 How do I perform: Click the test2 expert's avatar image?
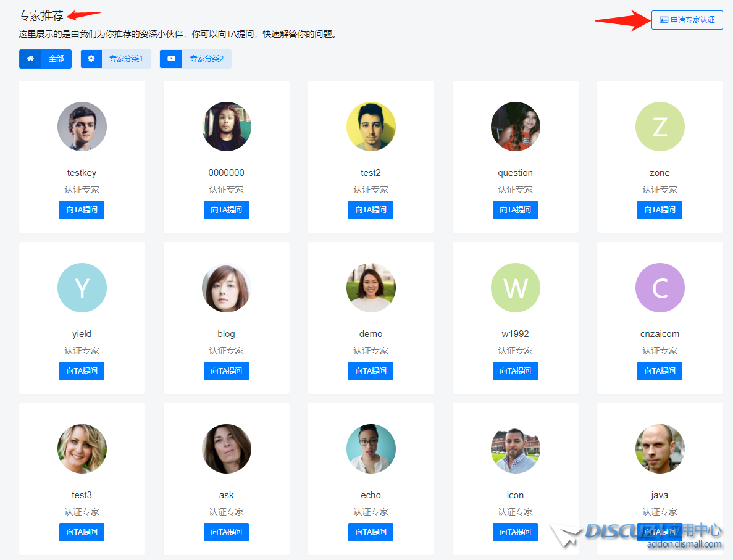(371, 127)
